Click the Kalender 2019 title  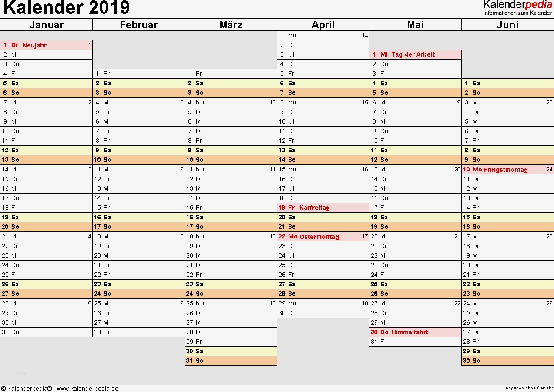click(x=67, y=8)
